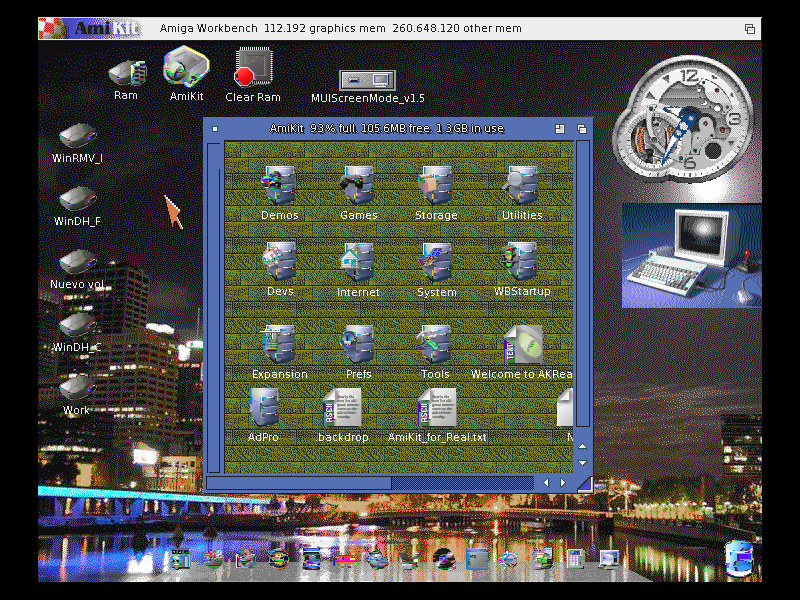The image size is (800, 600).
Task: Open the Utilities drawer
Action: (521, 186)
